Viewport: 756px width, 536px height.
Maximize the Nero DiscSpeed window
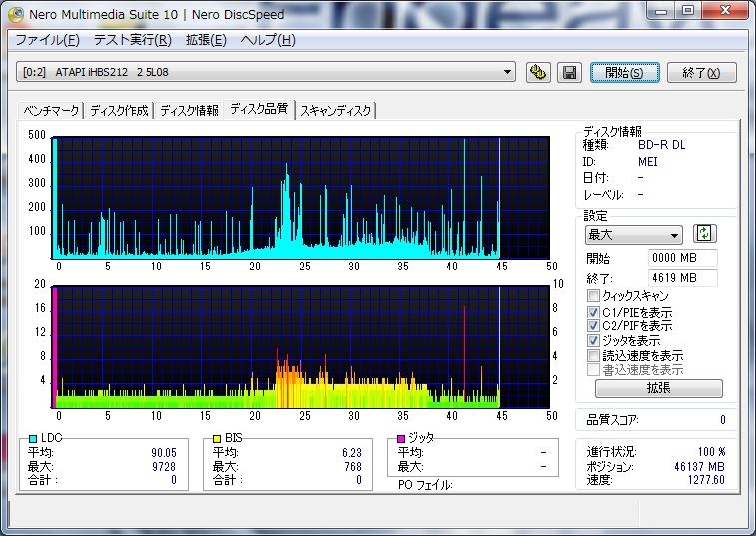pyautogui.click(x=688, y=11)
